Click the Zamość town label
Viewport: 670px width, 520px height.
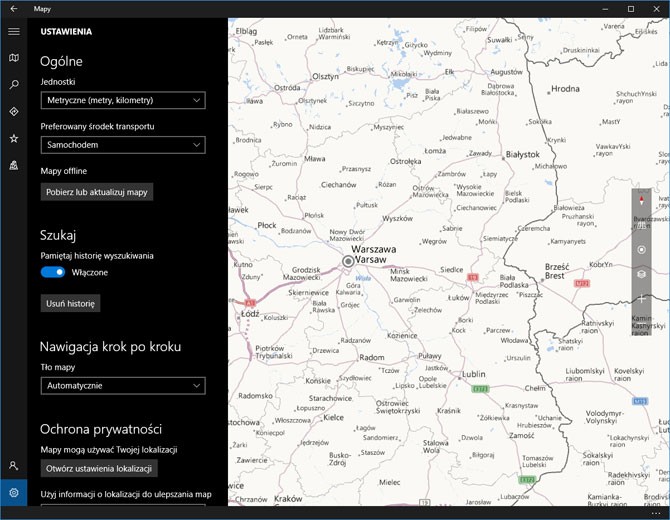(x=522, y=435)
